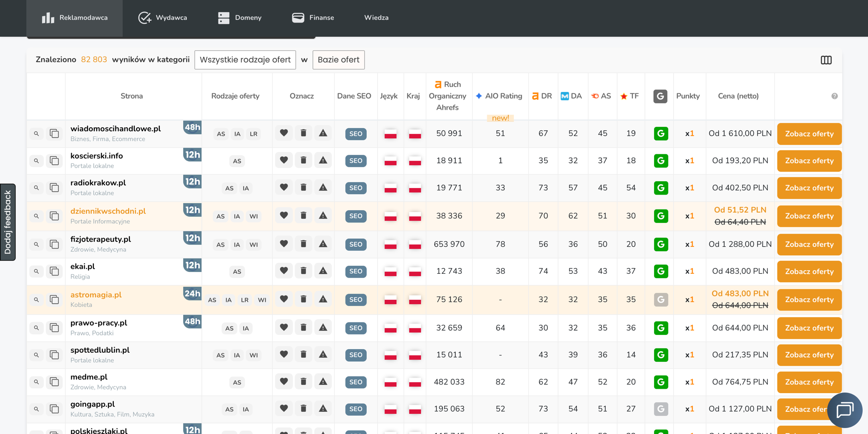
Task: Delete spottedlublin.pl with trash icon
Action: pos(303,354)
